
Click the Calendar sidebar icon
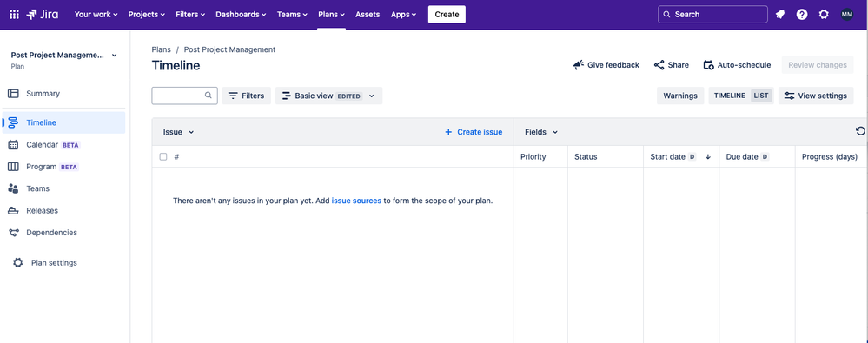(13, 145)
